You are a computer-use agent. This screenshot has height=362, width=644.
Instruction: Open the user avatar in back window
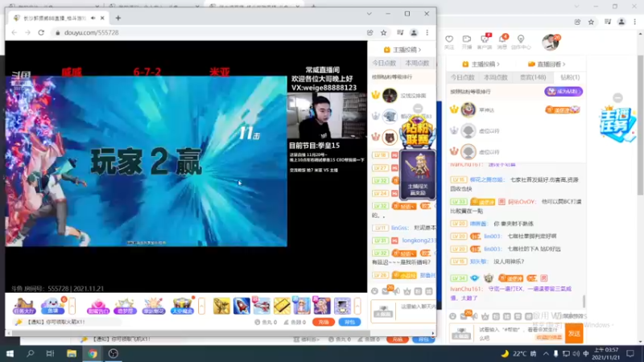[x=551, y=42]
